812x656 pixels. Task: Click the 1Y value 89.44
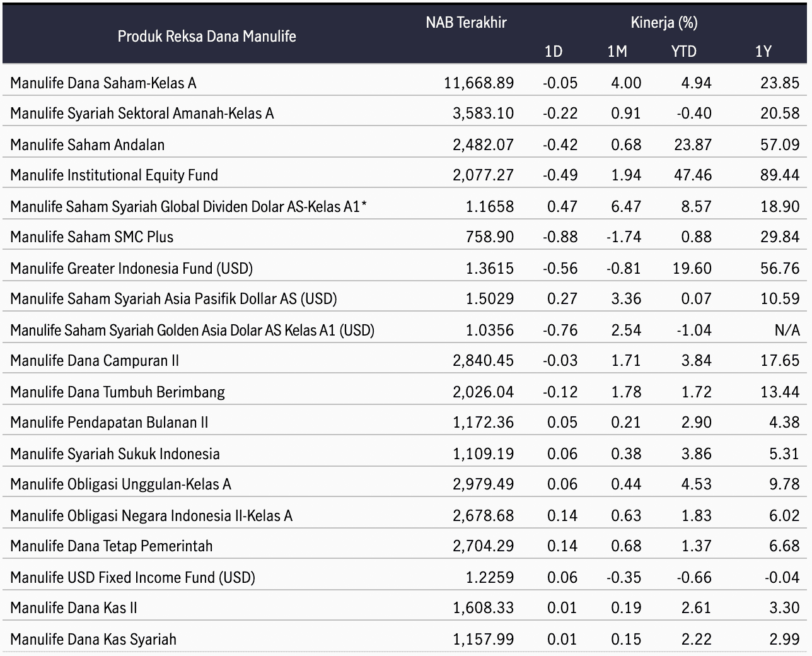click(780, 175)
